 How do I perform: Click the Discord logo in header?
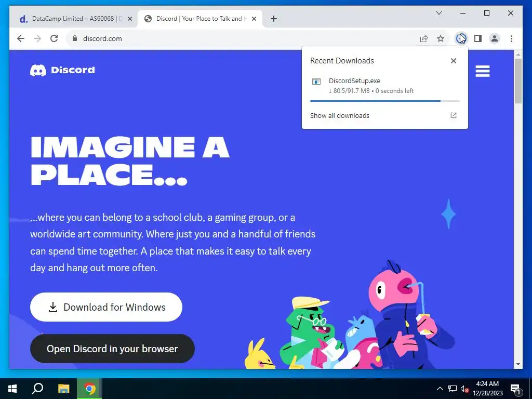point(62,70)
